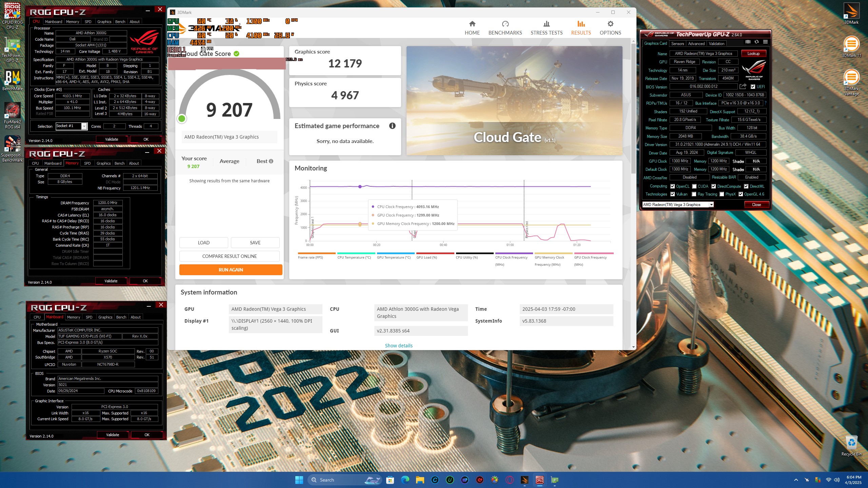The height and width of the screenshot is (488, 868).
Task: Toggle the DirectML checkbox in GPU-Z
Action: click(x=746, y=186)
